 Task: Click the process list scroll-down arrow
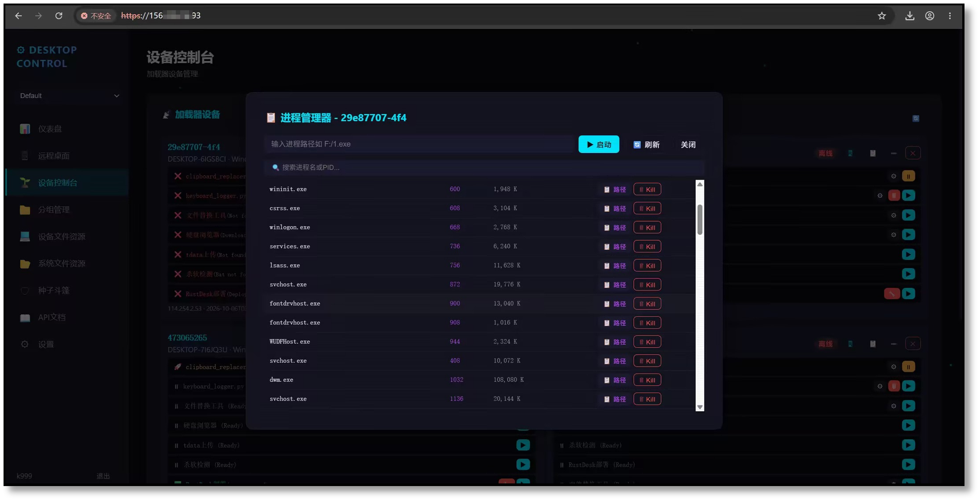pyautogui.click(x=700, y=407)
